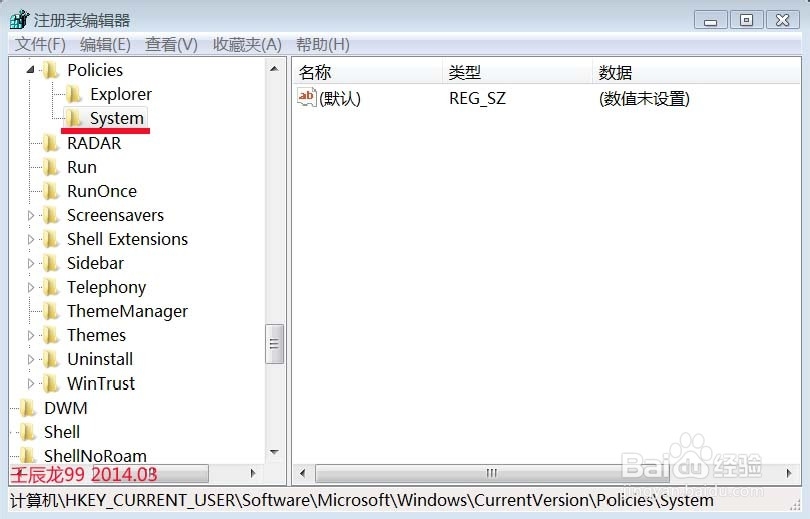This screenshot has width=810, height=519.
Task: Select the ThemeManager key label
Action: [127, 311]
